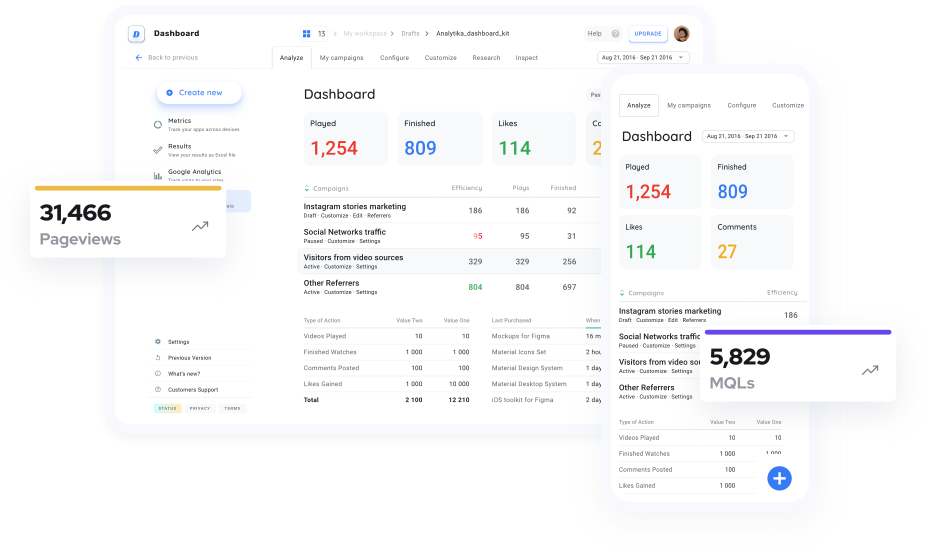Open mobile date range dropdown

pos(748,137)
